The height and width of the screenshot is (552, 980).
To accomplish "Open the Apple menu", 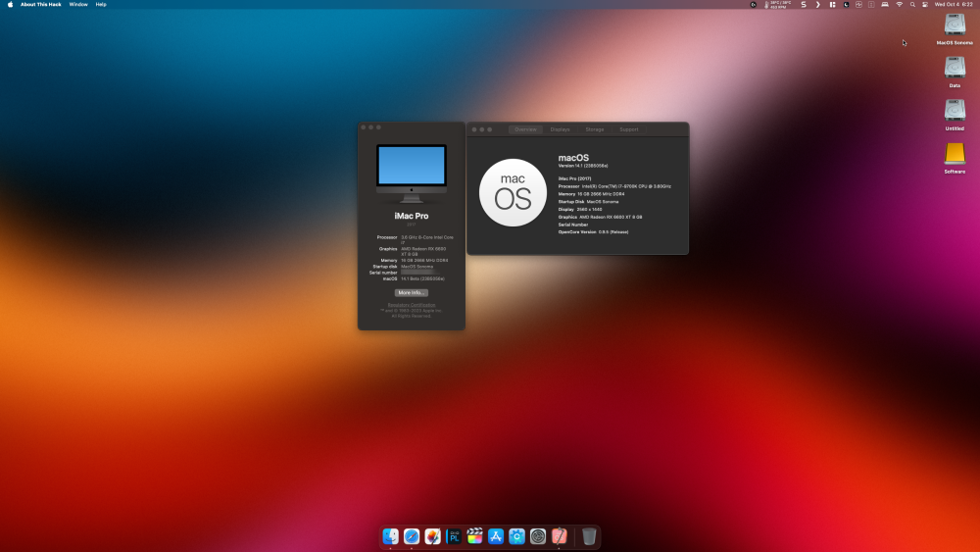I will [10, 4].
